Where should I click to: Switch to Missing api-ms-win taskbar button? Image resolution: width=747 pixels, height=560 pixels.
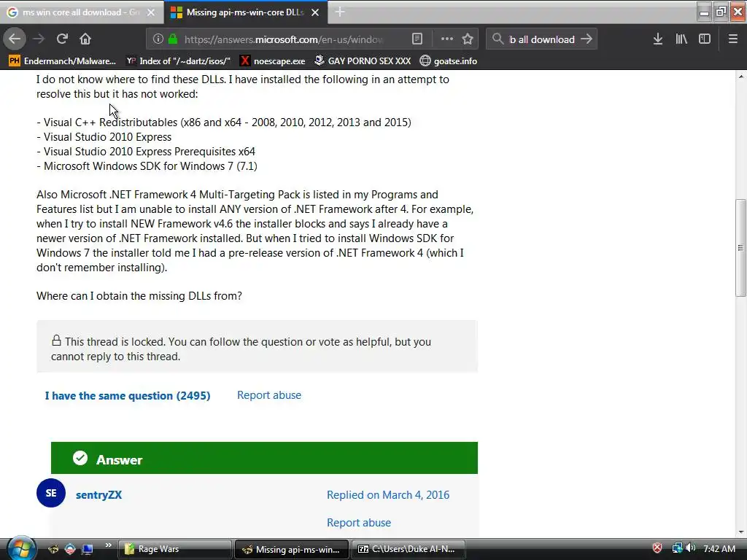pyautogui.click(x=292, y=549)
